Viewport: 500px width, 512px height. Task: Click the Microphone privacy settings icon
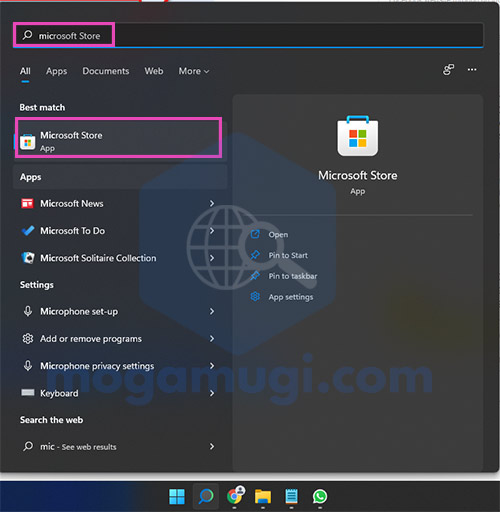pos(28,366)
